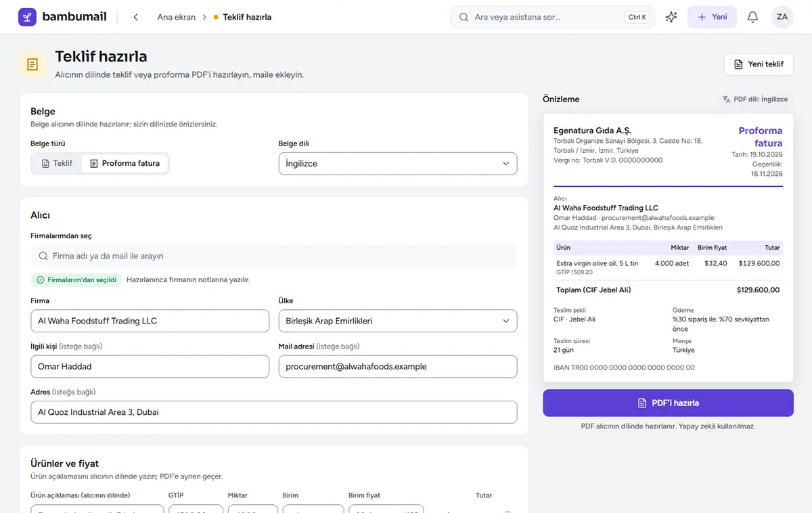Viewport: 812px width, 513px height.
Task: Click the Ürünler ve fiyat section heading
Action: 65,464
